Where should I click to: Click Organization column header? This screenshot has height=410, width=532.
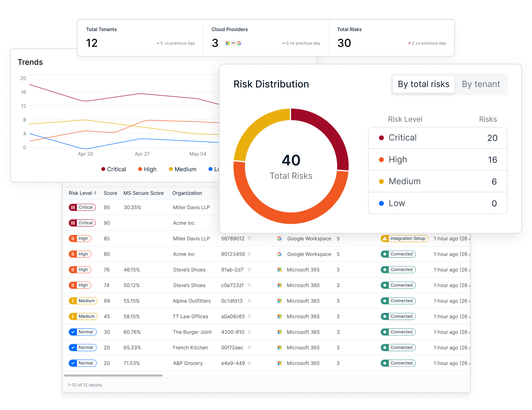pyautogui.click(x=187, y=193)
